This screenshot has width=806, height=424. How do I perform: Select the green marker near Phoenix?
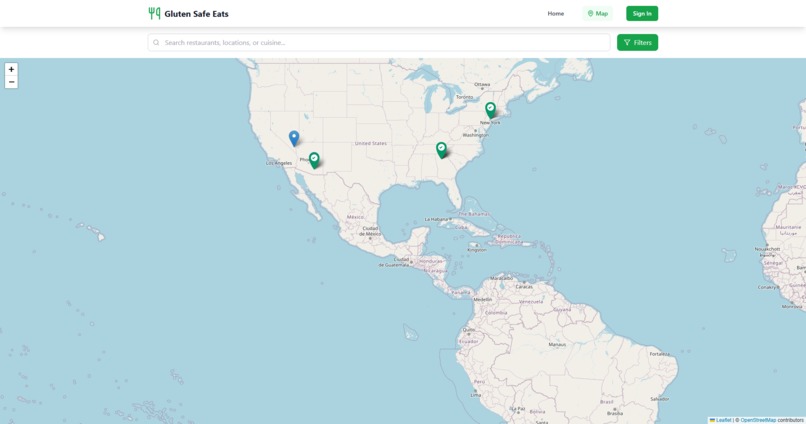coord(314,160)
